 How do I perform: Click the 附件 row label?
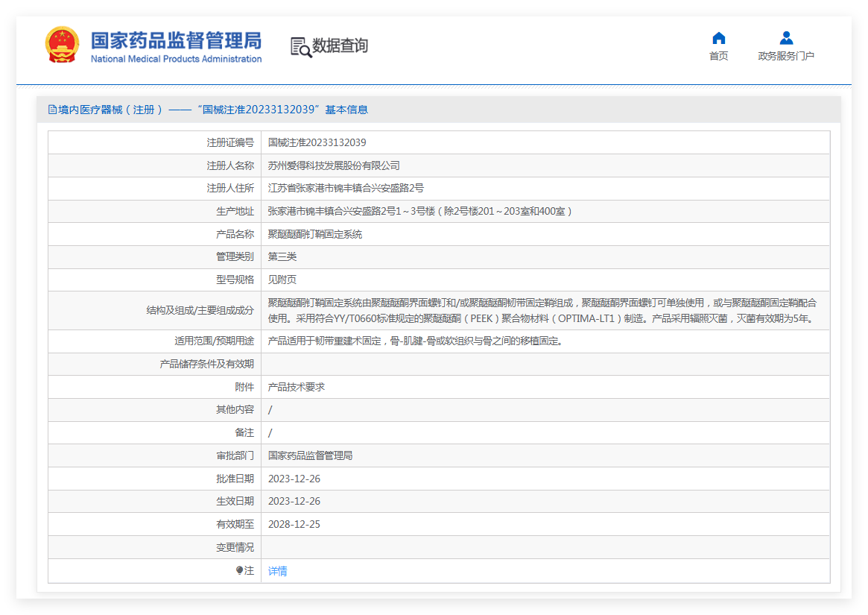244,388
